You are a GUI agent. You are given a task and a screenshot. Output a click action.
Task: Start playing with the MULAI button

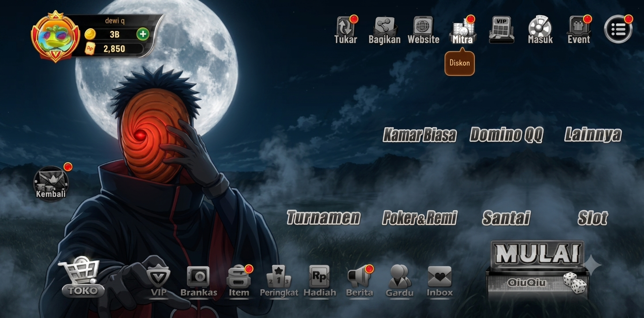point(537,269)
